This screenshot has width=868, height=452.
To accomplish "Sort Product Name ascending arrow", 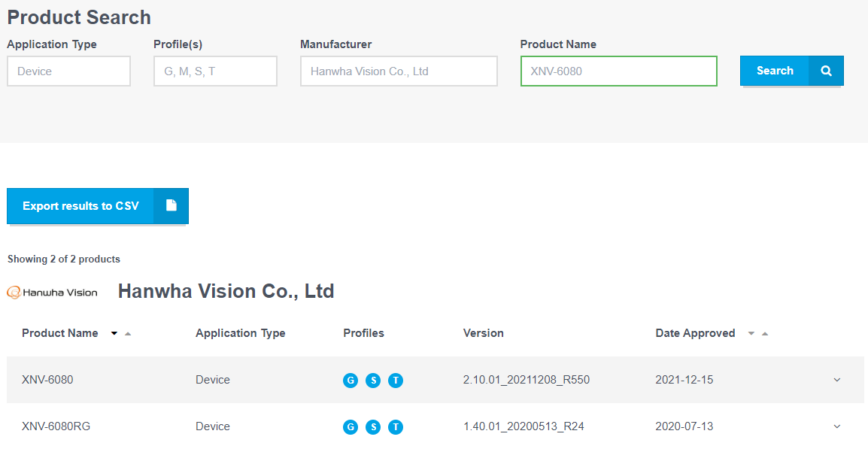I will coord(128,334).
